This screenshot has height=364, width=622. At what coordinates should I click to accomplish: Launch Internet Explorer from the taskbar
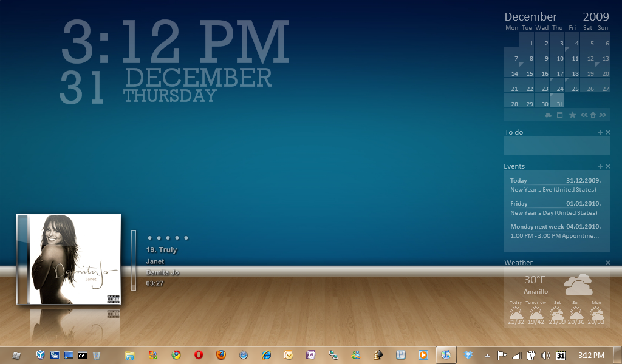(265, 356)
